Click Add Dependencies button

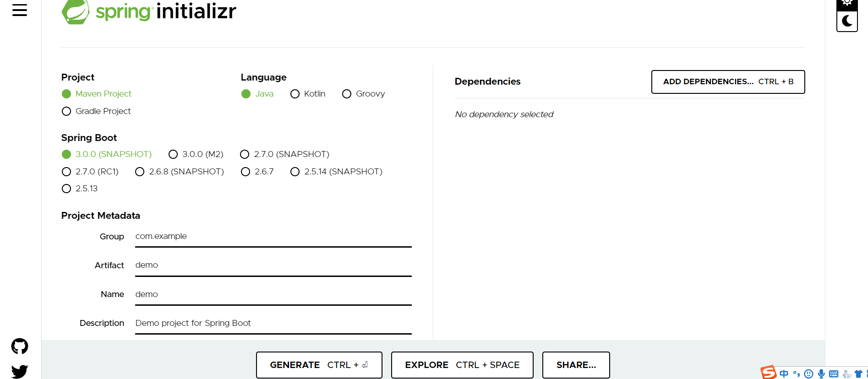tap(728, 82)
